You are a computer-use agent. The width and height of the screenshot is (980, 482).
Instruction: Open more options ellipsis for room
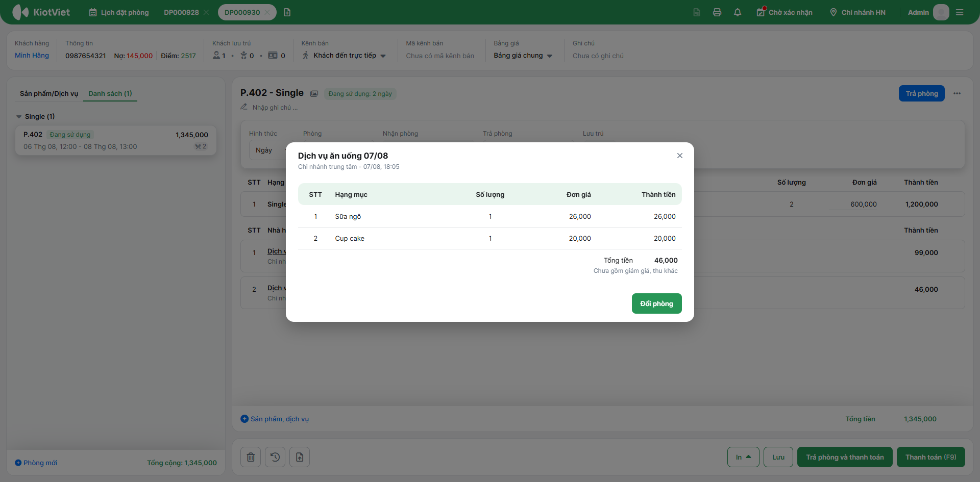(x=957, y=93)
